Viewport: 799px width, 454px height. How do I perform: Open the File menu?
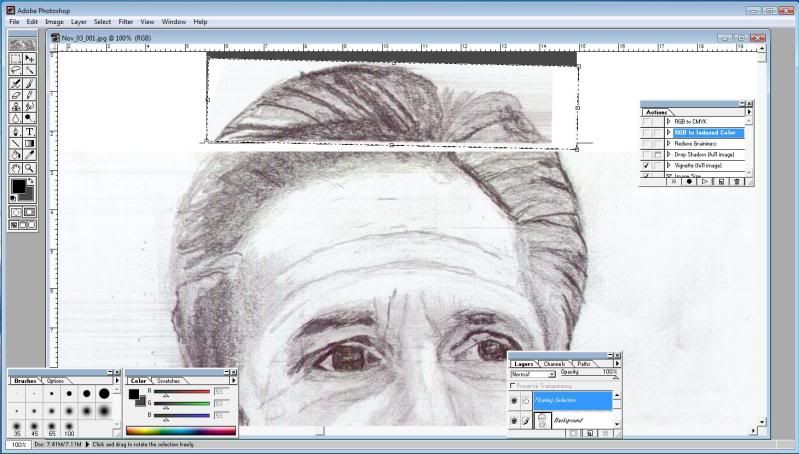click(x=14, y=22)
